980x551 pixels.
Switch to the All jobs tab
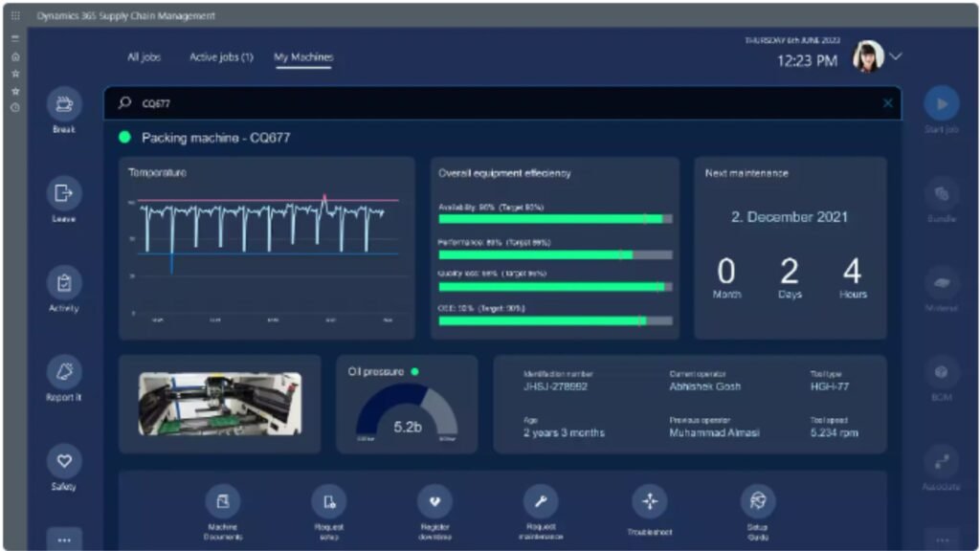point(145,57)
